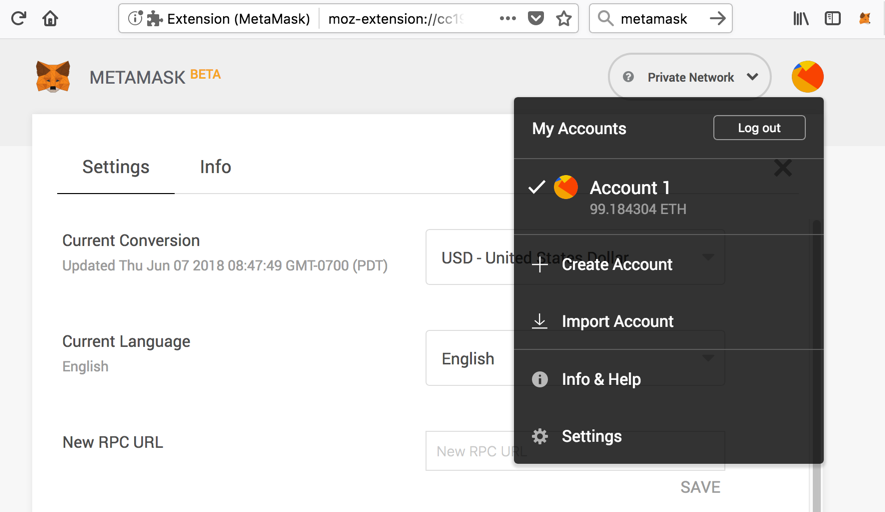Expand the Private Network dropdown

coord(690,77)
